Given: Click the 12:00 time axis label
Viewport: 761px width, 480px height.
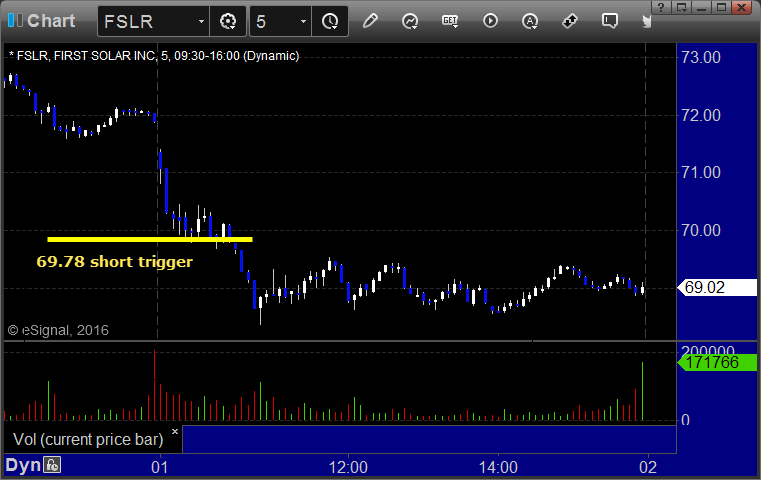Looking at the screenshot, I should (x=348, y=467).
